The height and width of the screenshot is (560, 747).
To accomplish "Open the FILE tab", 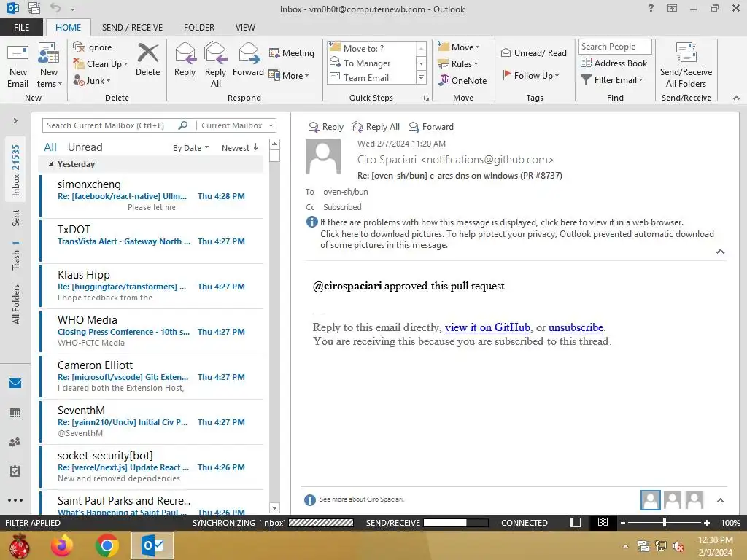I will (x=21, y=27).
